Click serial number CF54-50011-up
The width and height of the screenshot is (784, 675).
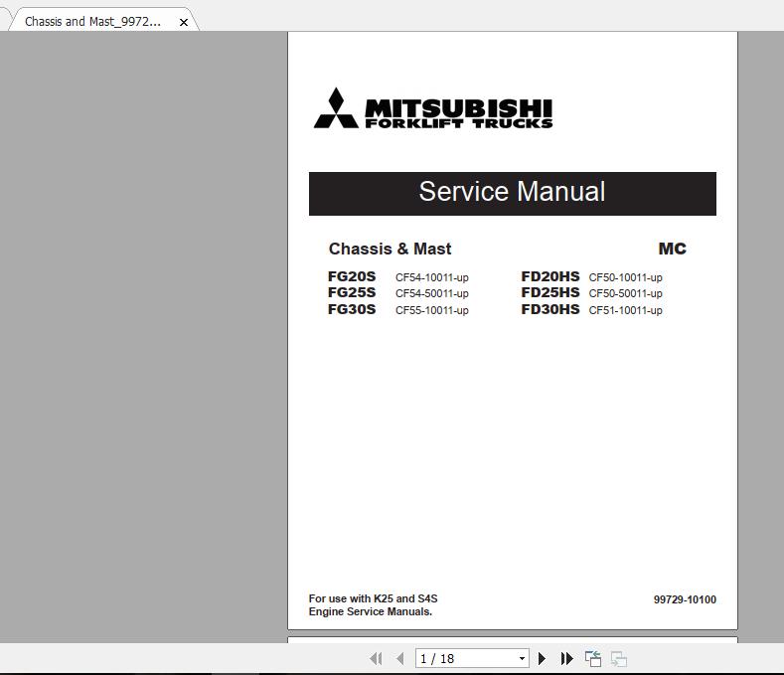tap(432, 293)
